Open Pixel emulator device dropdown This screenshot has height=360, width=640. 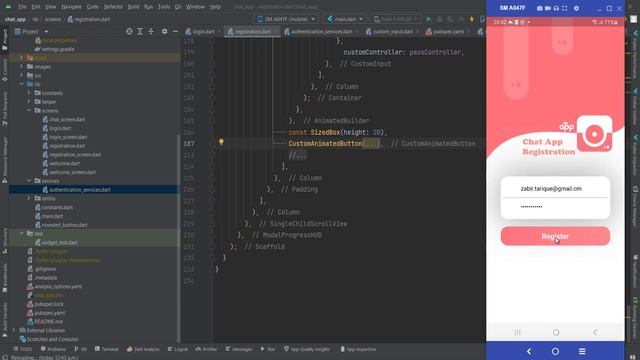[x=396, y=19]
